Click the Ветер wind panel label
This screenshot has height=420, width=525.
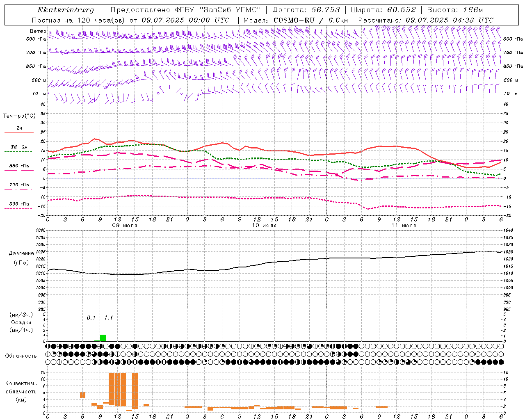38,31
